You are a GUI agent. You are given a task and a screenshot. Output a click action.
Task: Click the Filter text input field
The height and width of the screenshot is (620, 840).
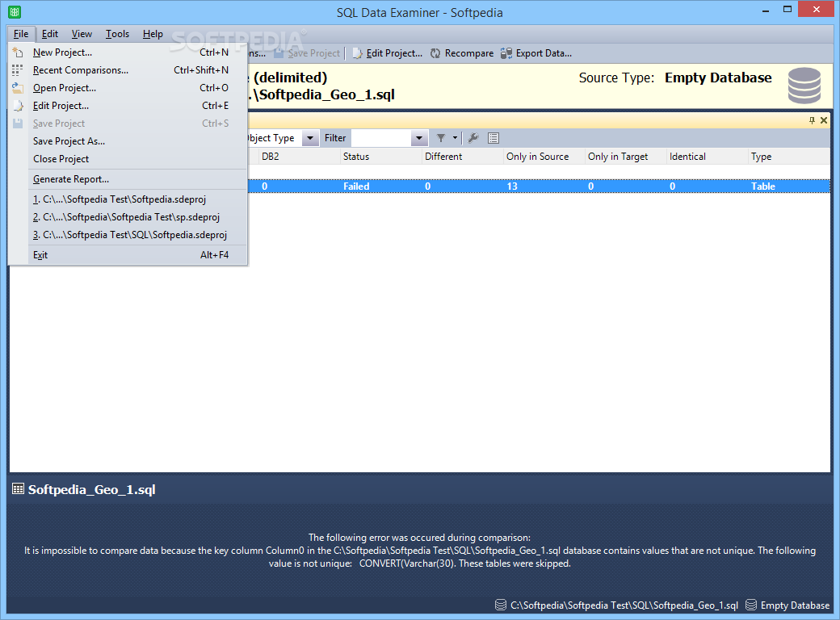pos(381,138)
